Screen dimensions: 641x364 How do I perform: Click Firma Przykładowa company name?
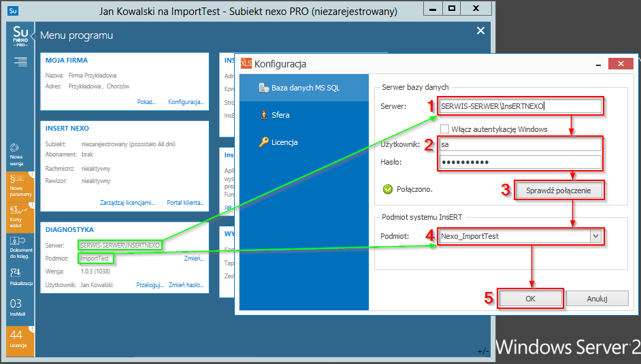(93, 75)
